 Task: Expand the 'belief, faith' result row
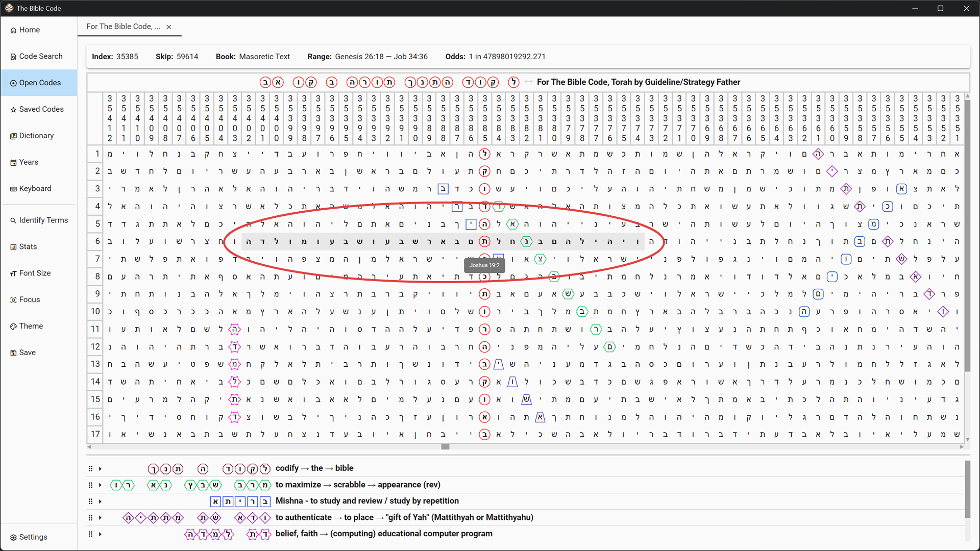pos(100,534)
